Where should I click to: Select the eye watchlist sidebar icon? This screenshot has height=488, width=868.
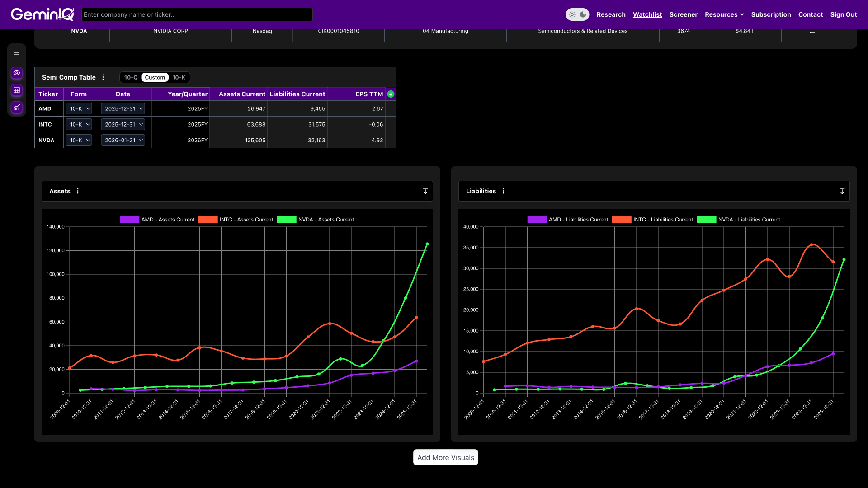[17, 73]
